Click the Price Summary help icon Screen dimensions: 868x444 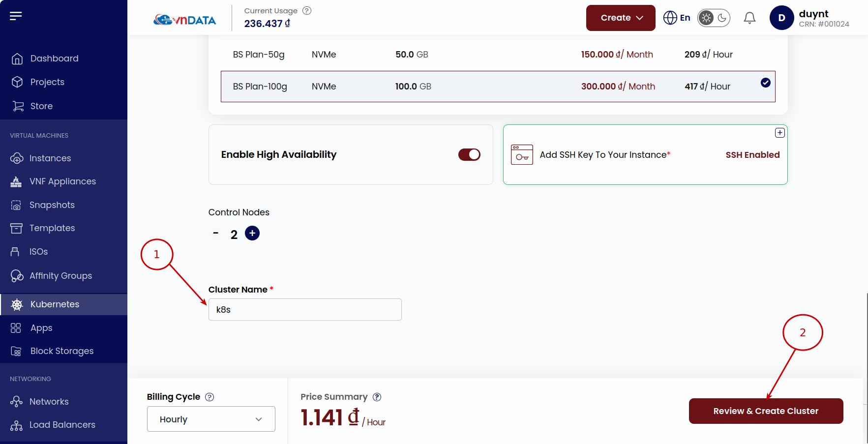(377, 397)
